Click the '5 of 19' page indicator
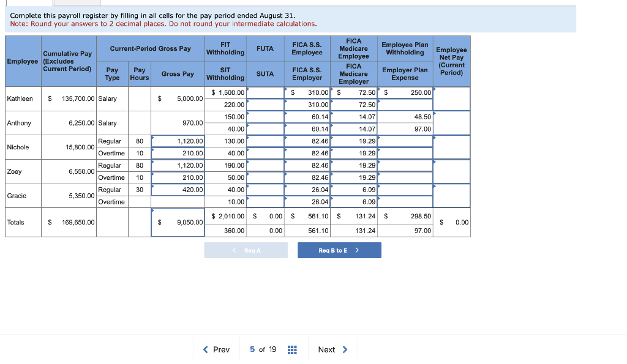Image resolution: width=627 pixels, height=364 pixels. click(263, 349)
